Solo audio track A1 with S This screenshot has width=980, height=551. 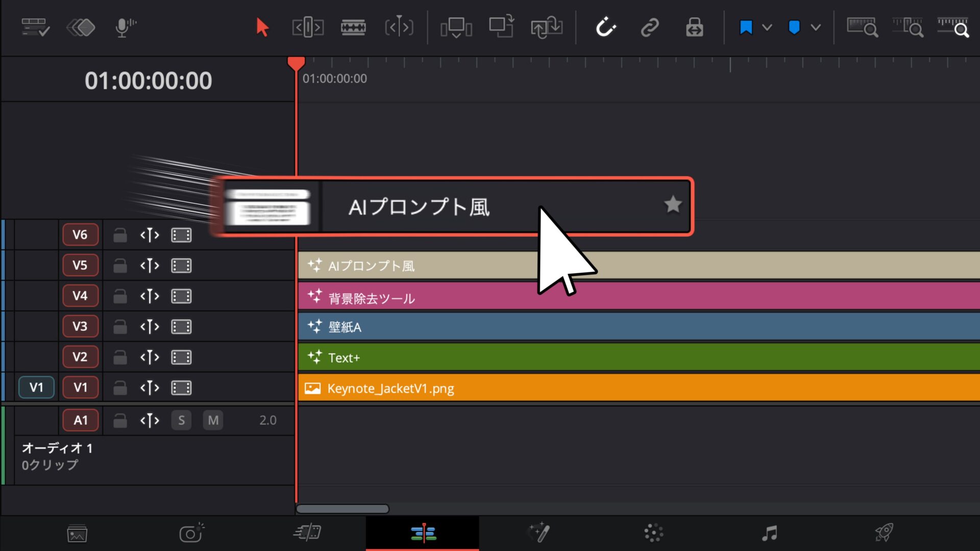(181, 420)
